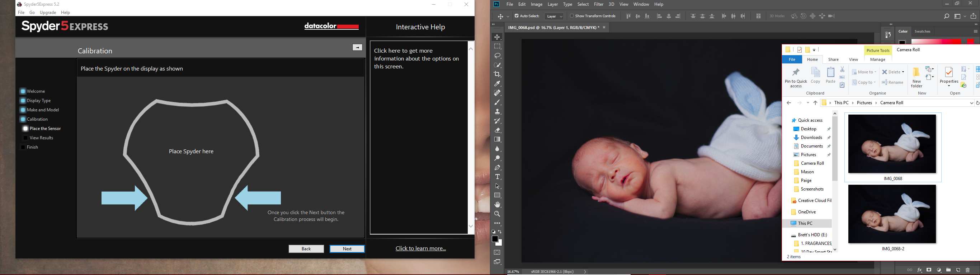Select the Brush tool

tap(497, 102)
